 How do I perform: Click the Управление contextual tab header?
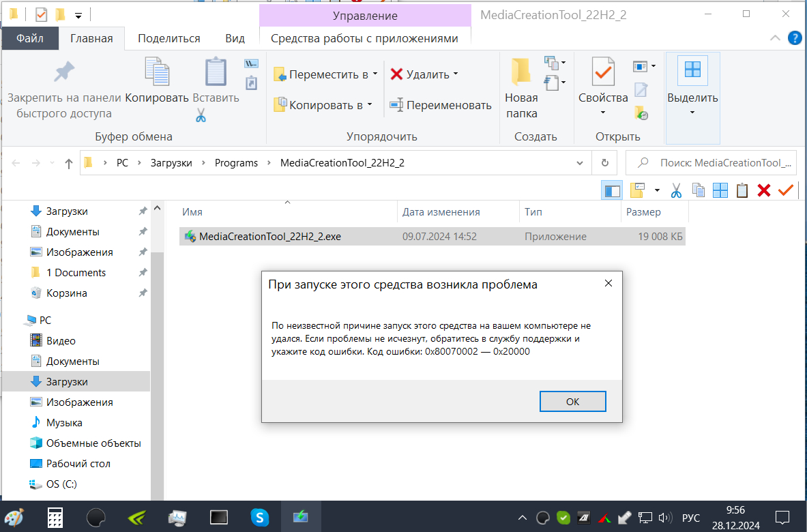point(365,16)
